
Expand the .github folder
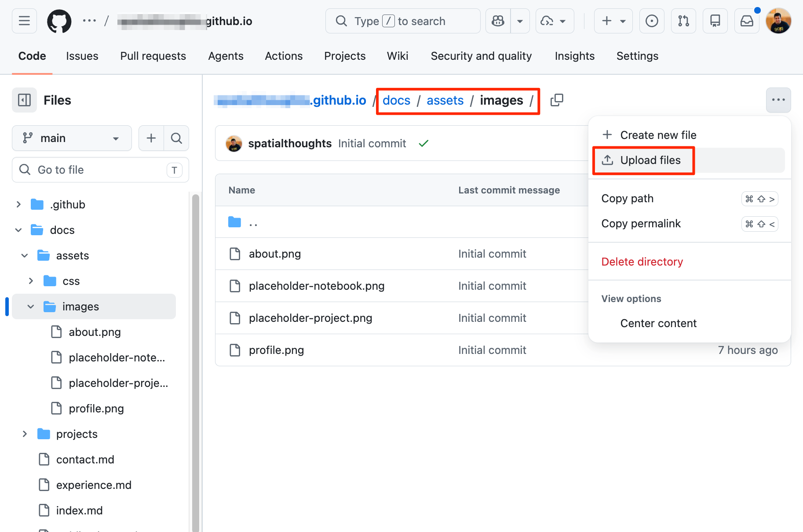pyautogui.click(x=18, y=204)
